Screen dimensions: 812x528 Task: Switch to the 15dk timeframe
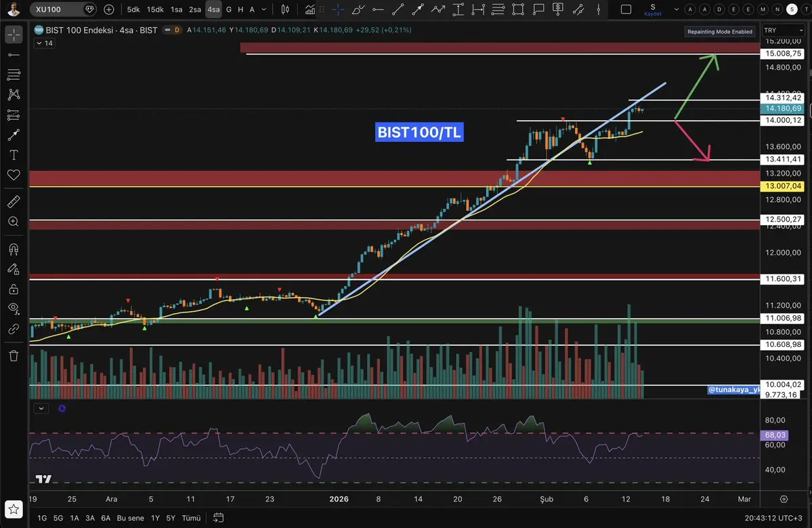tap(155, 9)
